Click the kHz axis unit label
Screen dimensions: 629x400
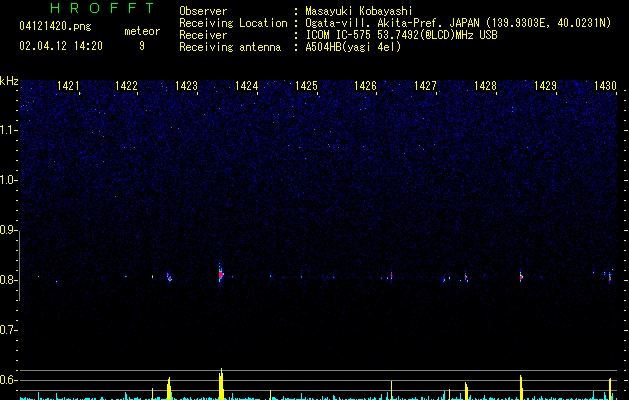tap(9, 81)
